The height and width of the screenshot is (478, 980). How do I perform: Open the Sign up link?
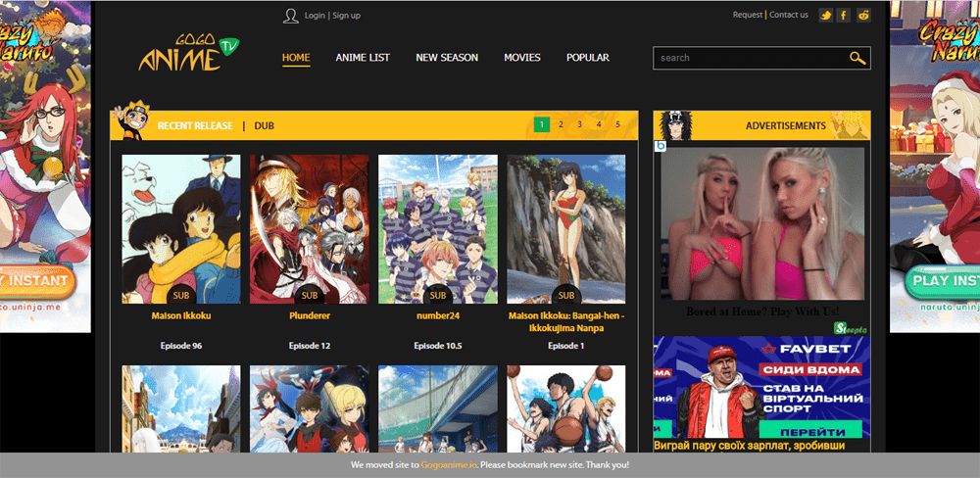(x=346, y=16)
